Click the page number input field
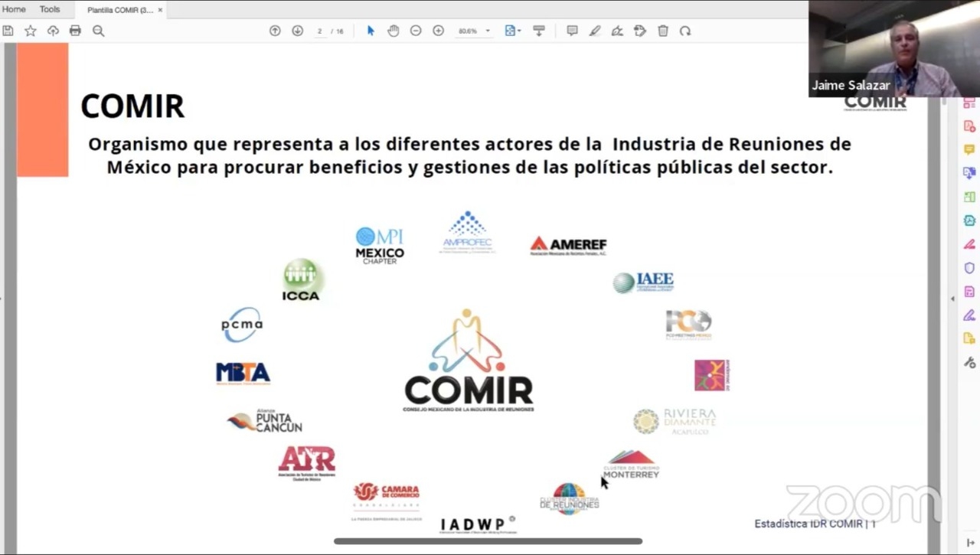This screenshot has height=555, width=980. pyautogui.click(x=320, y=31)
